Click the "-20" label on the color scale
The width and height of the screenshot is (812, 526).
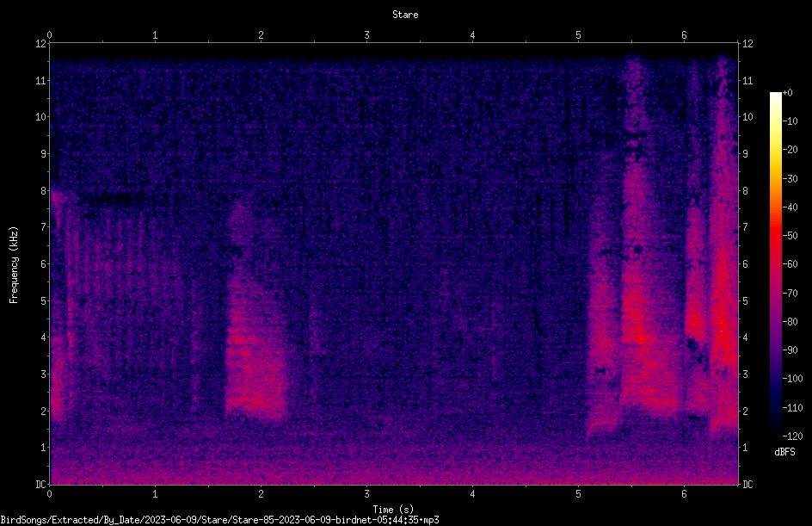tap(790, 150)
